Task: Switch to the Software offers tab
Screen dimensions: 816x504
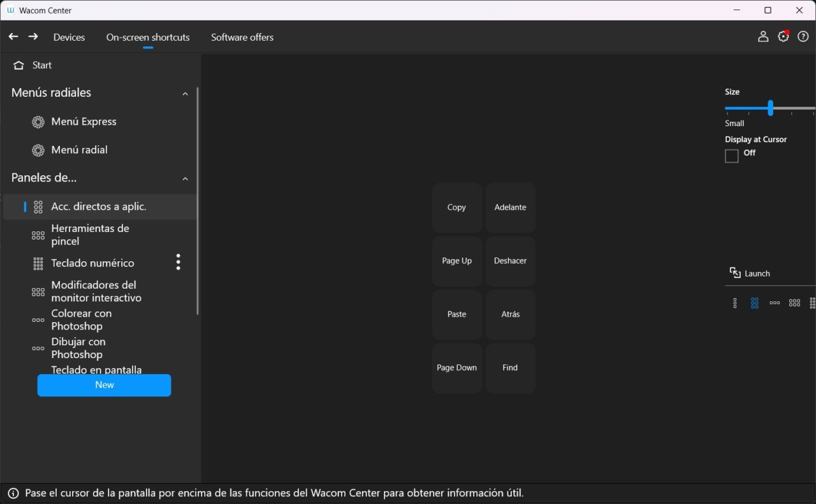Action: click(242, 37)
